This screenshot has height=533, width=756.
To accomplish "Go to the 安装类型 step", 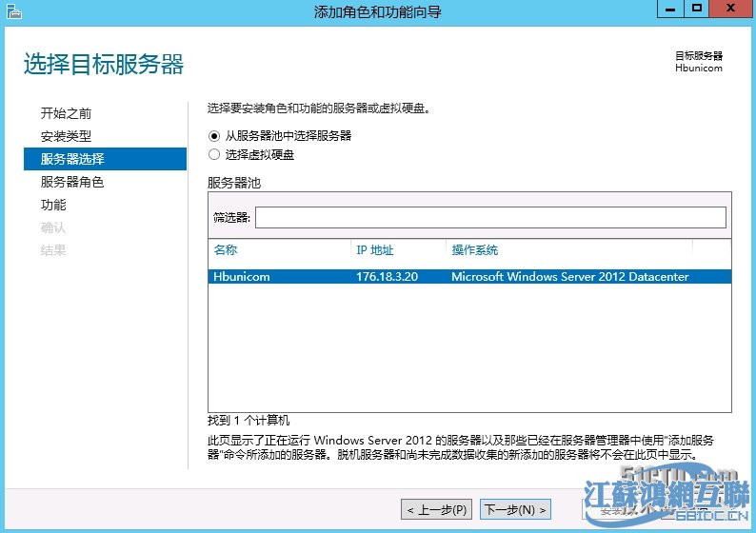I will pyautogui.click(x=66, y=136).
